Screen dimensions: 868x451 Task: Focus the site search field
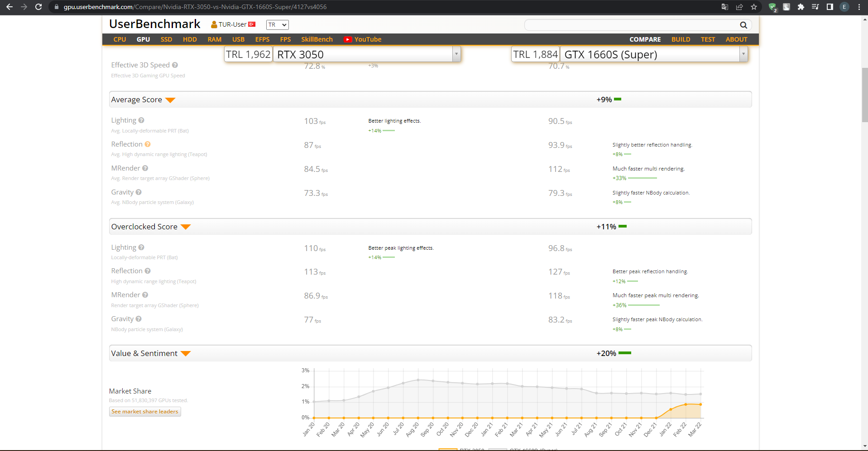(631, 25)
